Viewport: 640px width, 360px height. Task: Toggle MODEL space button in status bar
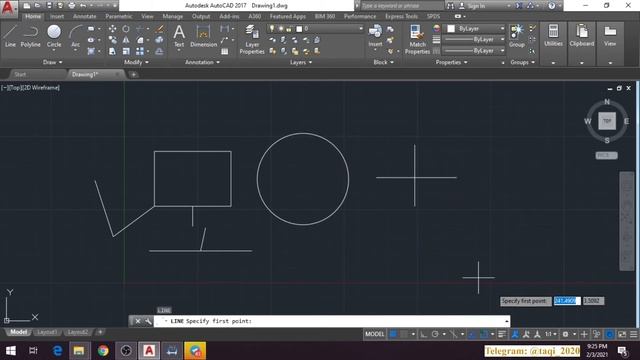click(x=375, y=334)
